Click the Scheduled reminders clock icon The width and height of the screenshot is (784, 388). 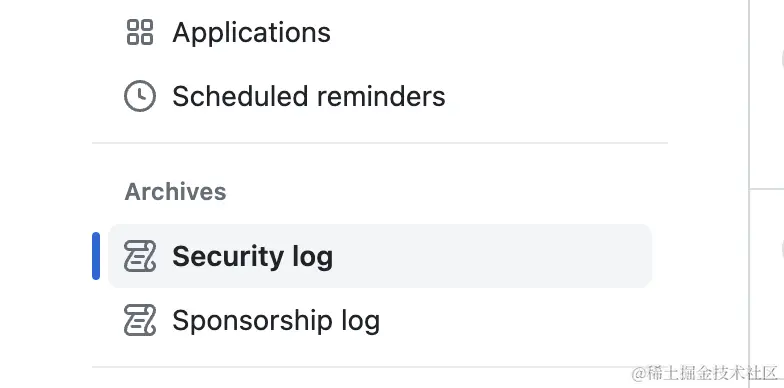click(x=140, y=96)
